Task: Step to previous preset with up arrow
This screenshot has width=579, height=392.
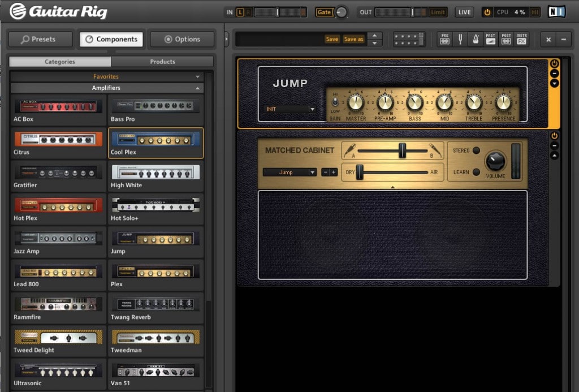Action: (x=374, y=36)
